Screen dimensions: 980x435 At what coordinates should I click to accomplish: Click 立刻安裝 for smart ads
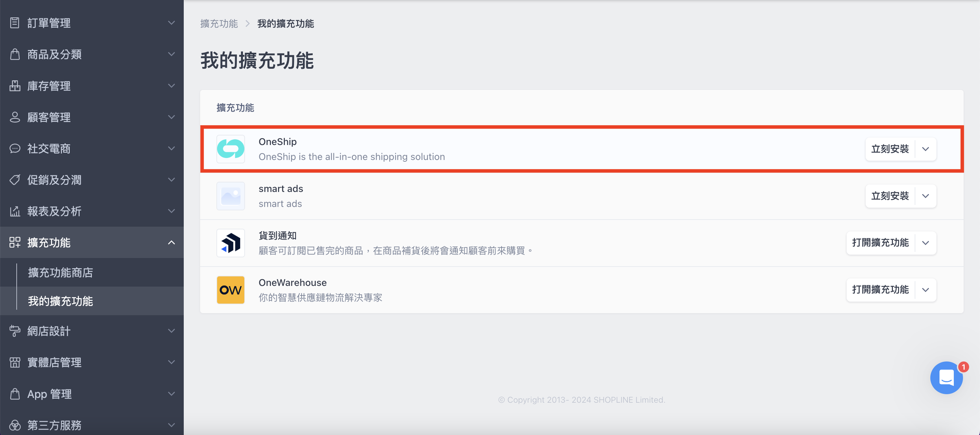(890, 196)
